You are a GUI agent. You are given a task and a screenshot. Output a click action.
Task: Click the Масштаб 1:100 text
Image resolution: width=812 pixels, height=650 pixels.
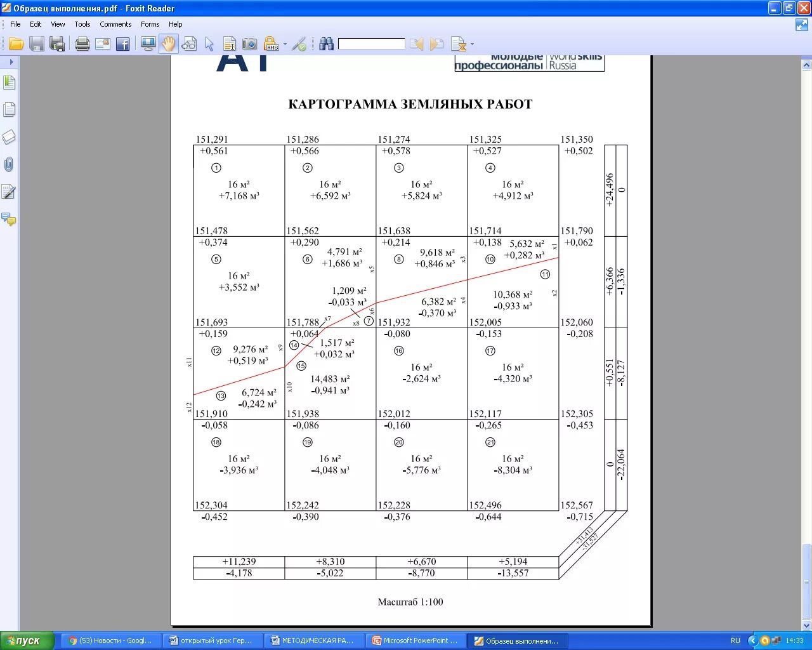click(410, 602)
